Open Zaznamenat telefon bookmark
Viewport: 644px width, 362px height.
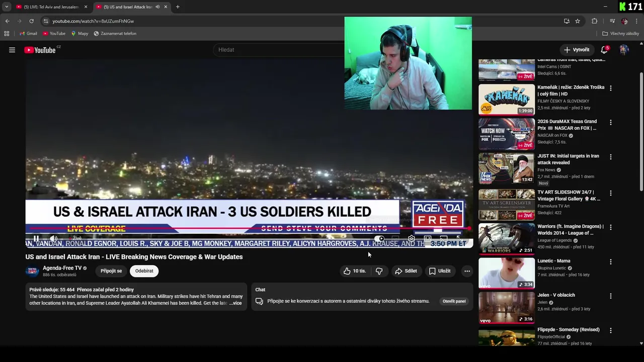(115, 34)
